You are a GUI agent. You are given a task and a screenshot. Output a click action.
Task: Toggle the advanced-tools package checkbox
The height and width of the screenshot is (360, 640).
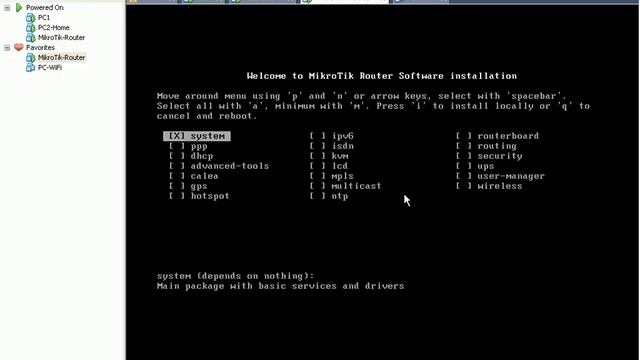click(x=177, y=166)
